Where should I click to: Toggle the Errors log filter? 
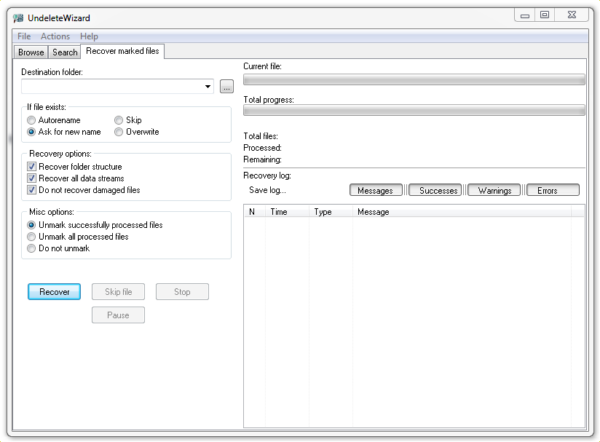pyautogui.click(x=553, y=190)
